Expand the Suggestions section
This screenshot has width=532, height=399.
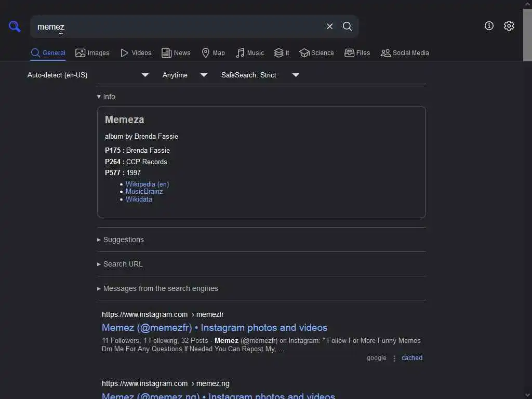(x=121, y=240)
